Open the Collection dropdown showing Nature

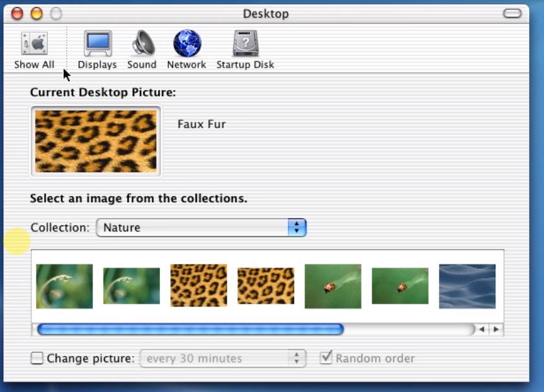201,228
